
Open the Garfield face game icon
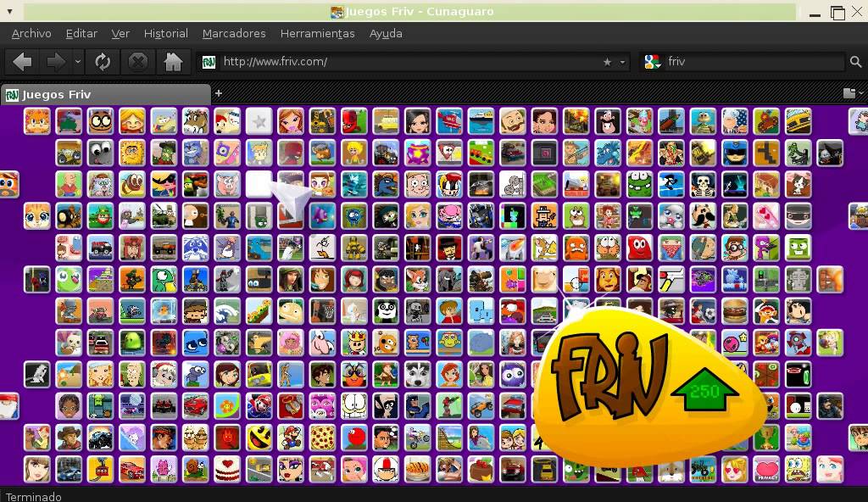[x=353, y=406]
